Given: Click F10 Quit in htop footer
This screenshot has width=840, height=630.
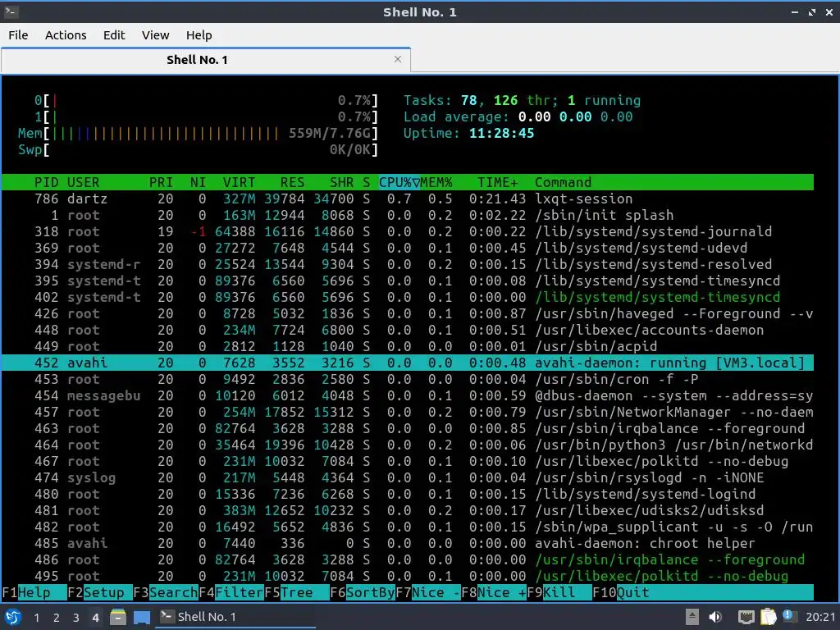Looking at the screenshot, I should 622,592.
